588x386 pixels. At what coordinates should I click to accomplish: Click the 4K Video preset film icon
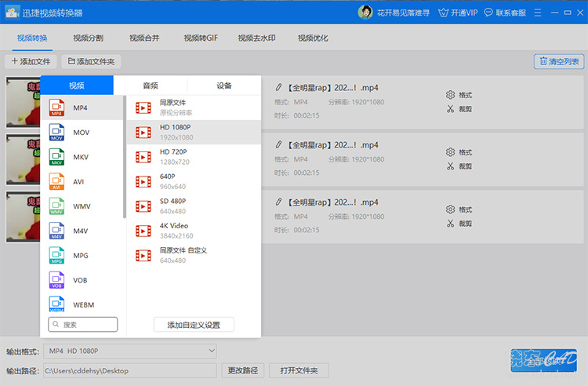pos(143,231)
